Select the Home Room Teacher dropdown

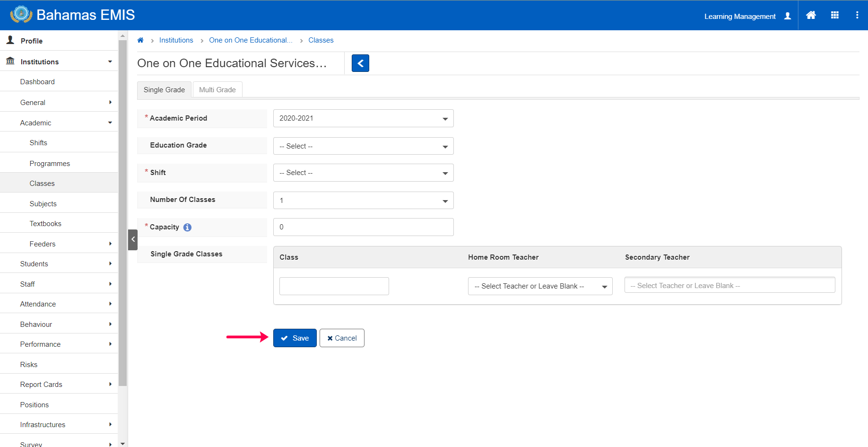540,286
